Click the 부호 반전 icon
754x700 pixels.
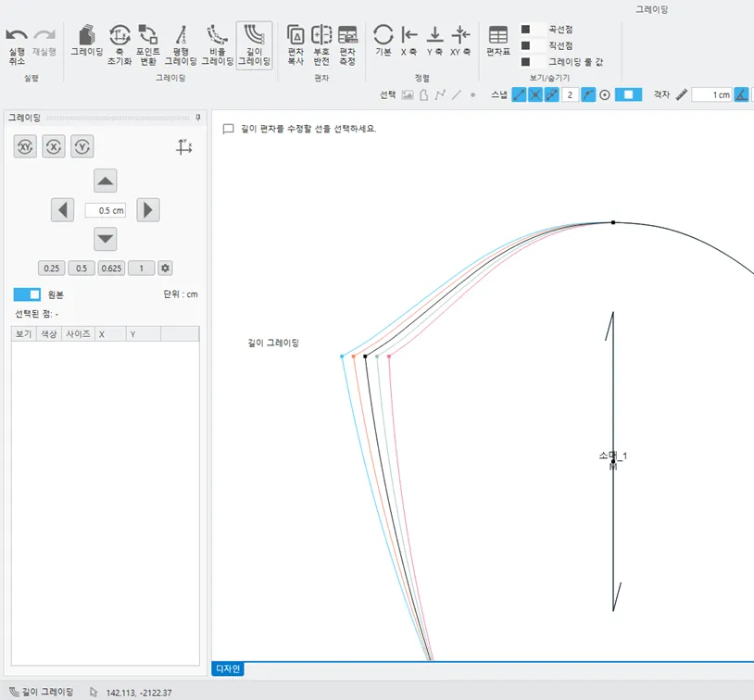321,45
